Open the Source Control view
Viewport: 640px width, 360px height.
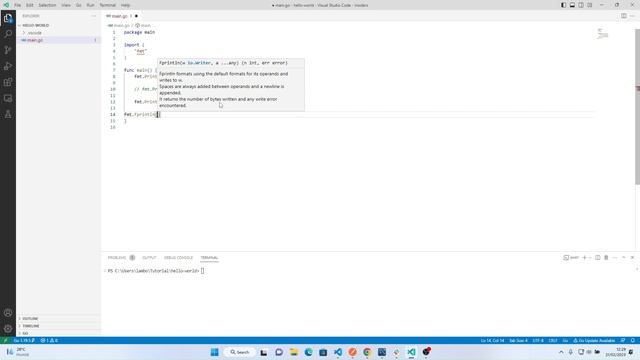pyautogui.click(x=8, y=50)
